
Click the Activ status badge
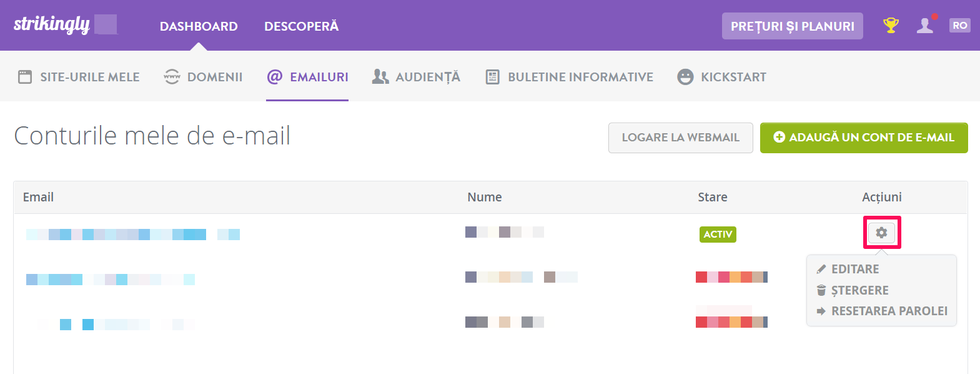[x=718, y=235]
